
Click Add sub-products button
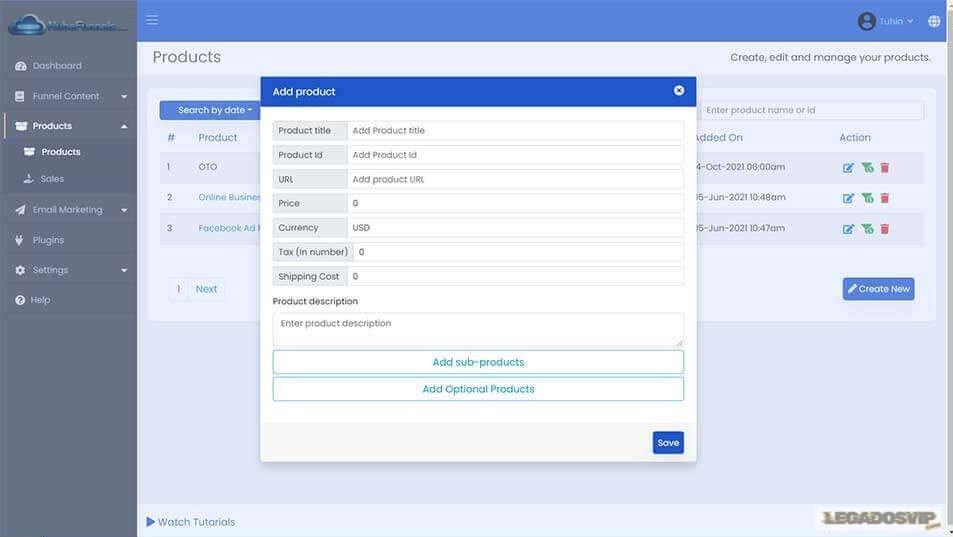478,362
